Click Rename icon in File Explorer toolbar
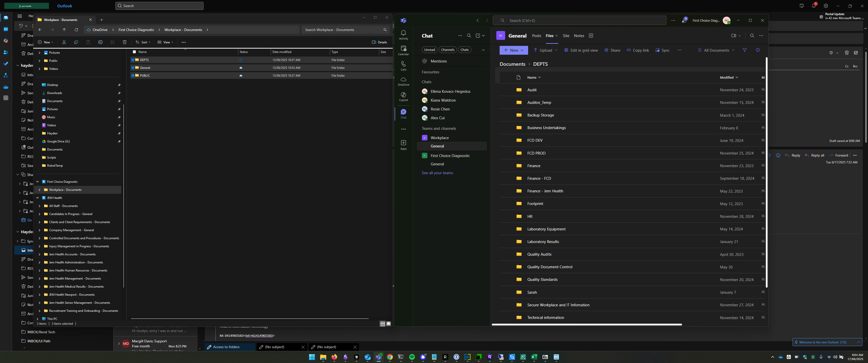Screen dimensions: 868x363 [100, 42]
